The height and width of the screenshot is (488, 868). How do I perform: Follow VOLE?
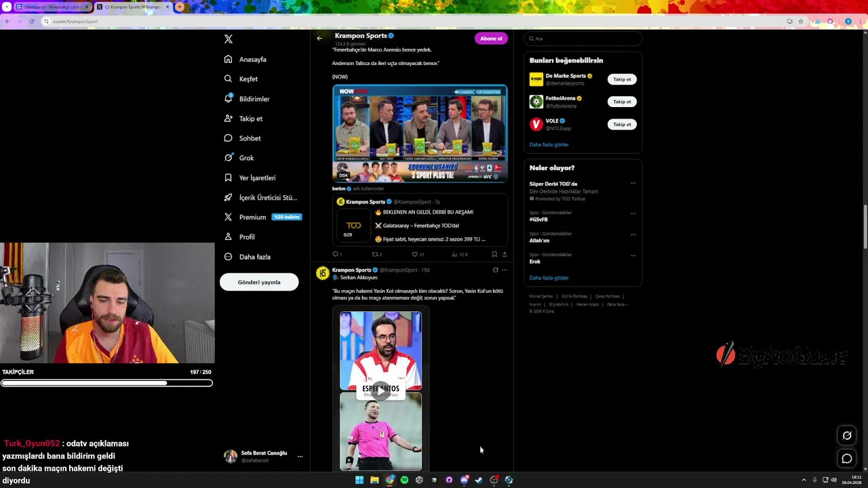coord(622,124)
